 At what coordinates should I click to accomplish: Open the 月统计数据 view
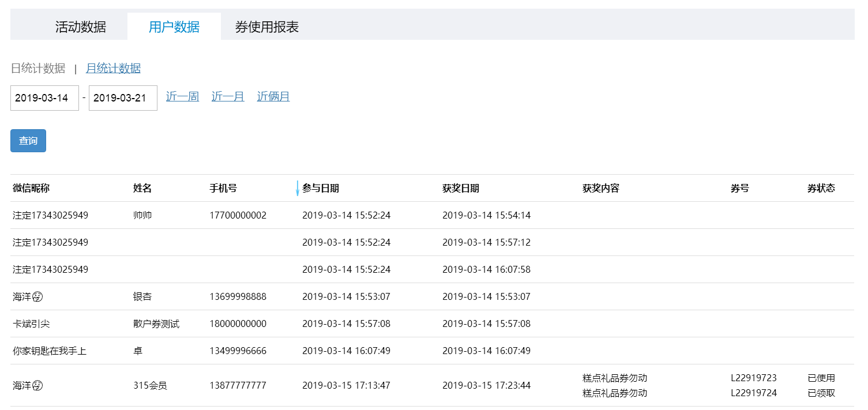(113, 67)
